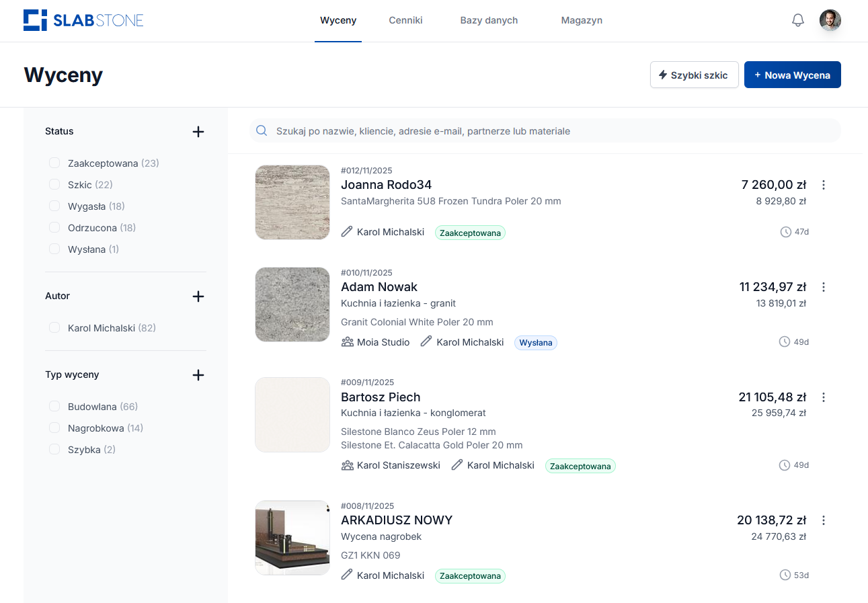The width and height of the screenshot is (868, 603).
Task: Open three-dot menu for Joanna Rodo34
Action: point(824,185)
